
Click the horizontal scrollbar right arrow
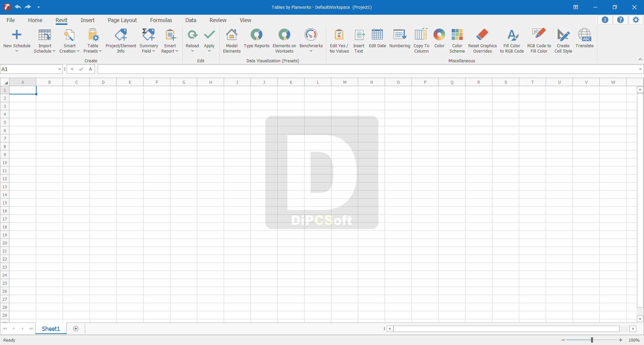click(x=633, y=329)
